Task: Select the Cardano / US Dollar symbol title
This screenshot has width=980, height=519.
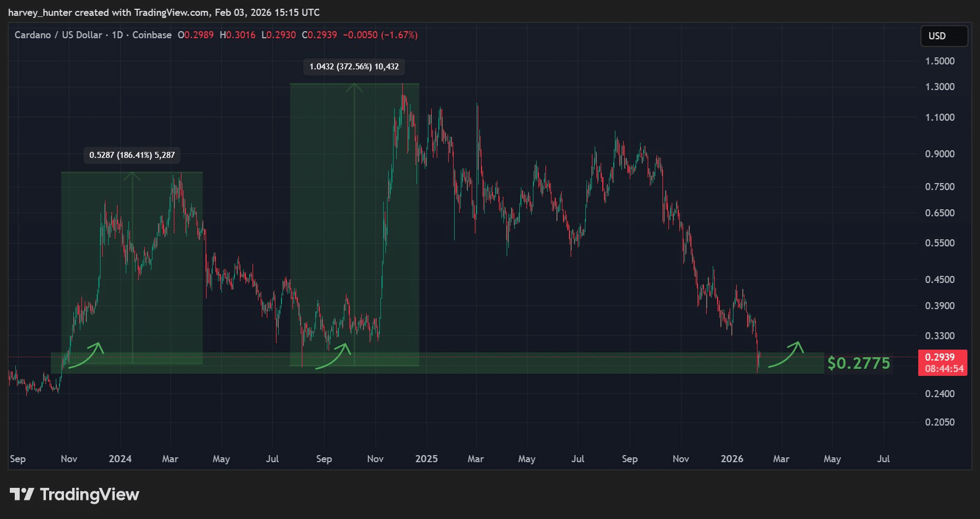Action: click(x=58, y=35)
